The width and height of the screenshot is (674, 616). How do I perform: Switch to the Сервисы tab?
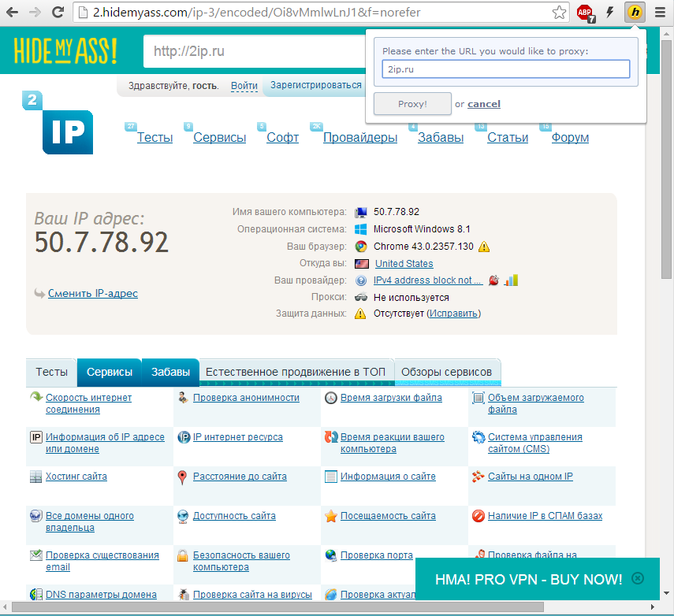(110, 372)
